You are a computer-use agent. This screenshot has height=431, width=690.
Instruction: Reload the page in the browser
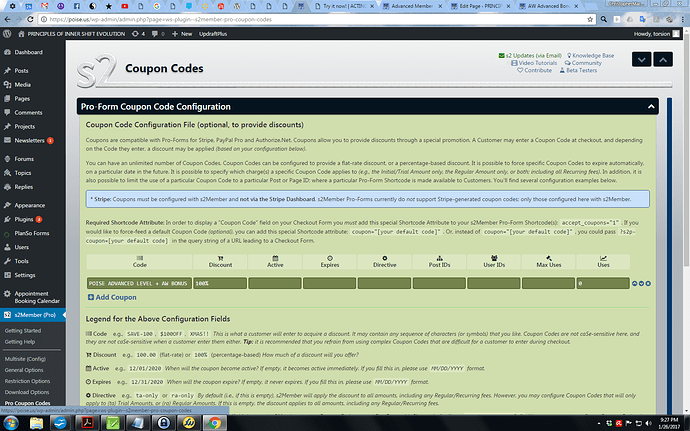[30, 19]
